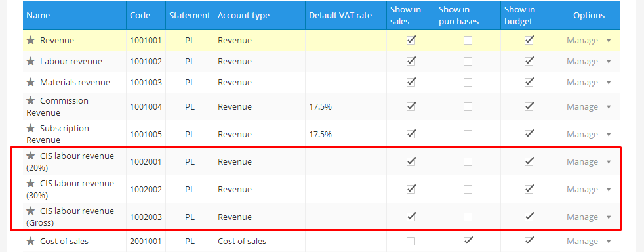Open Manage arrow for account 1002001

pyautogui.click(x=609, y=162)
